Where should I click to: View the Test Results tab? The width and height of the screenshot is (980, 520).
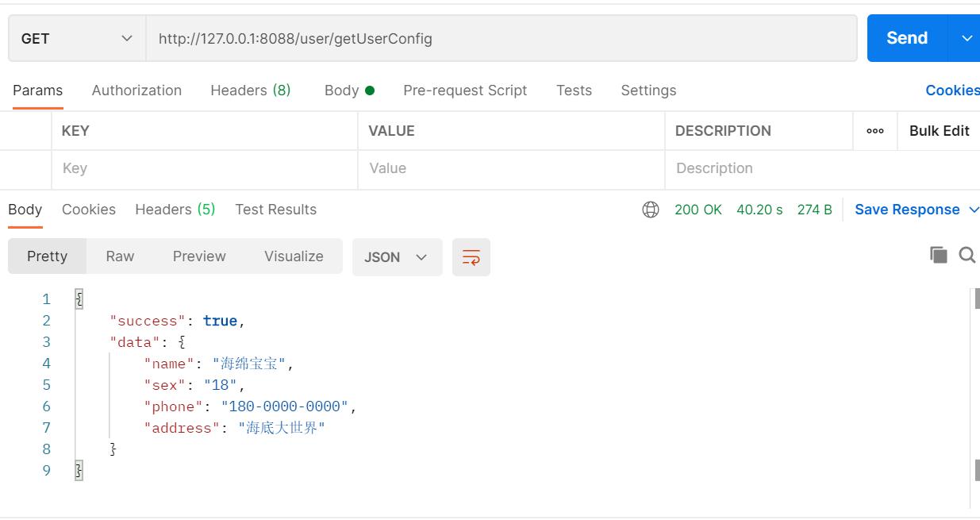(x=275, y=209)
